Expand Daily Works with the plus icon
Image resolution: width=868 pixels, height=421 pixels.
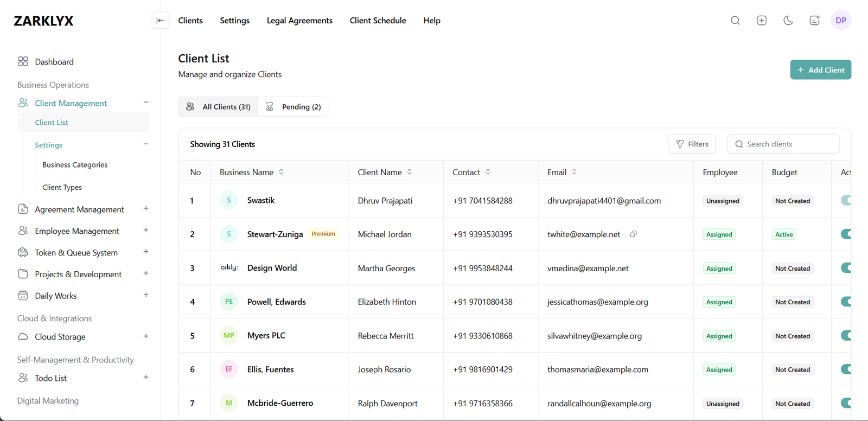click(146, 295)
